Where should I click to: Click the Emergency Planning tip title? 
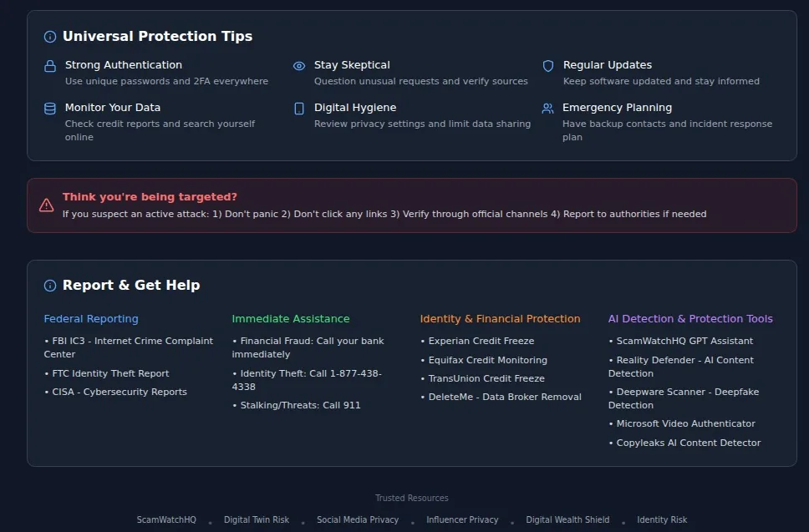click(617, 108)
